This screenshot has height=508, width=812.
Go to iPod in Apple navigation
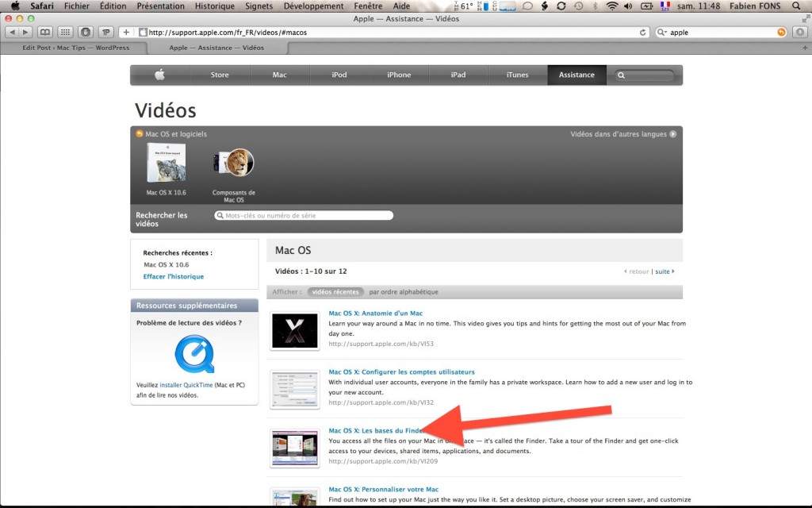point(339,75)
